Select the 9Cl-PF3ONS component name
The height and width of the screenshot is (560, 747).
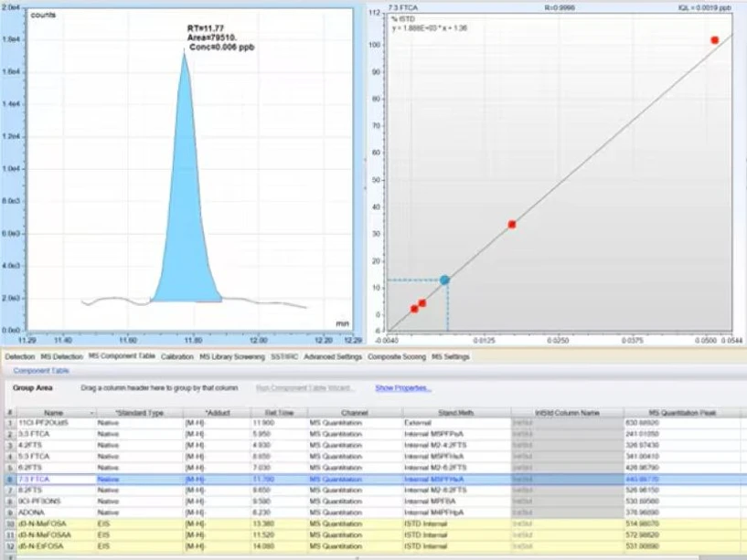tap(39, 502)
